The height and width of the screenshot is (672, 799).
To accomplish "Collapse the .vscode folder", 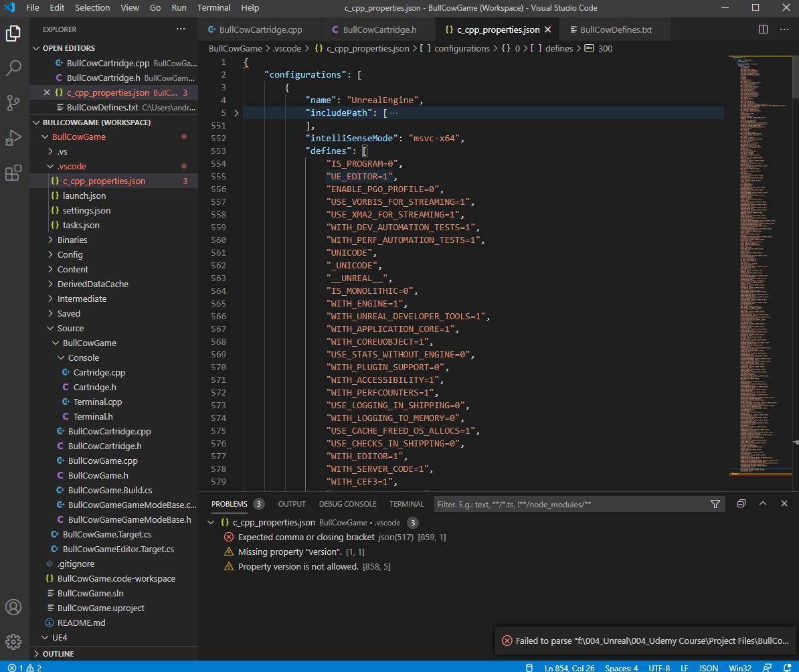I will point(64,165).
